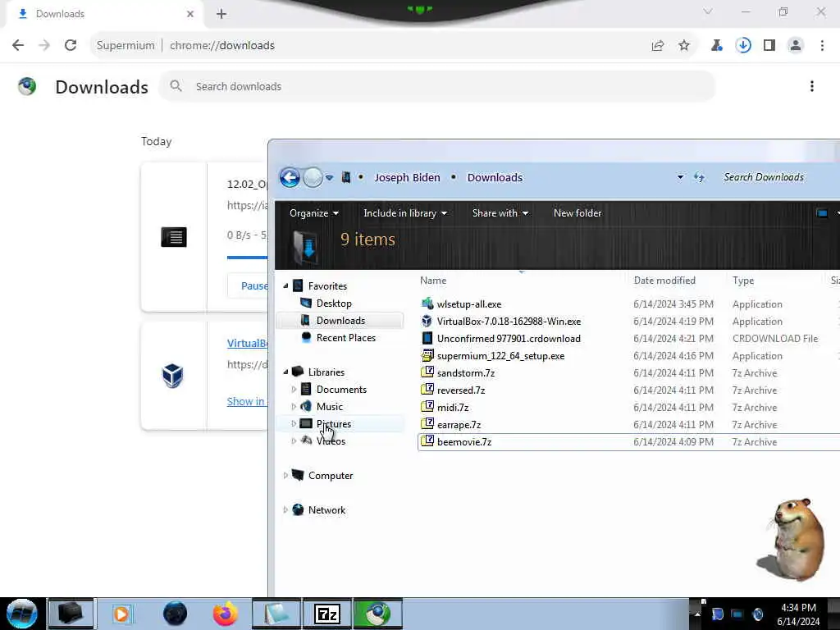The height and width of the screenshot is (630, 840).
Task: Expand the Network node
Action: coord(285,510)
